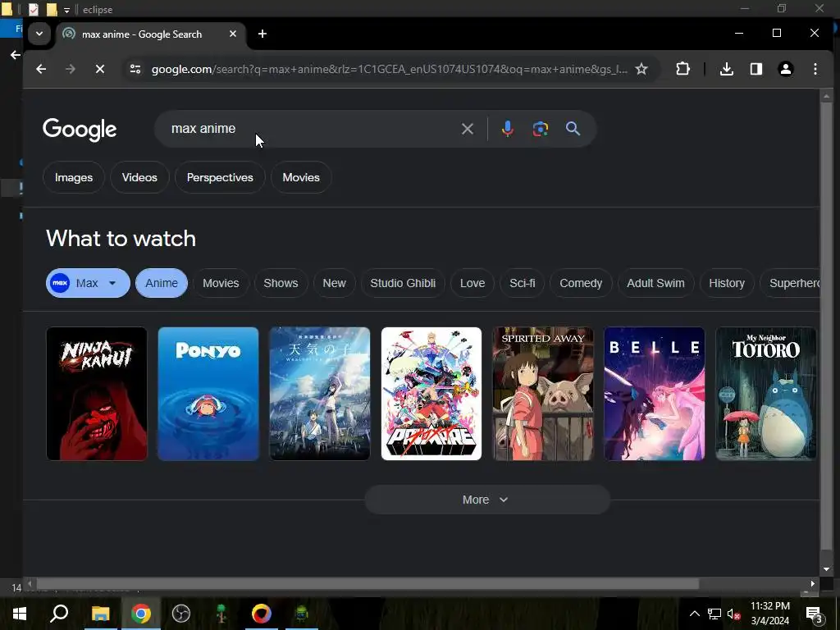Image resolution: width=840 pixels, height=630 pixels.
Task: Filter results by Images
Action: pos(73,177)
